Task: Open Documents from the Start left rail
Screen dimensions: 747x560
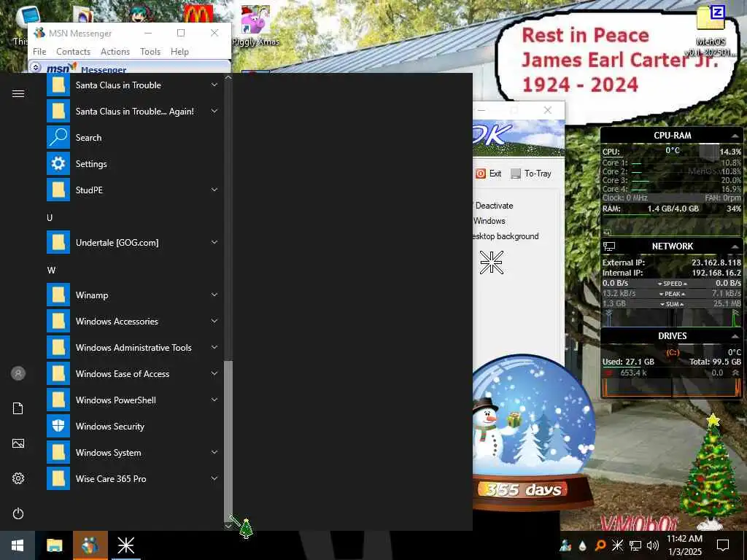Action: [18, 408]
